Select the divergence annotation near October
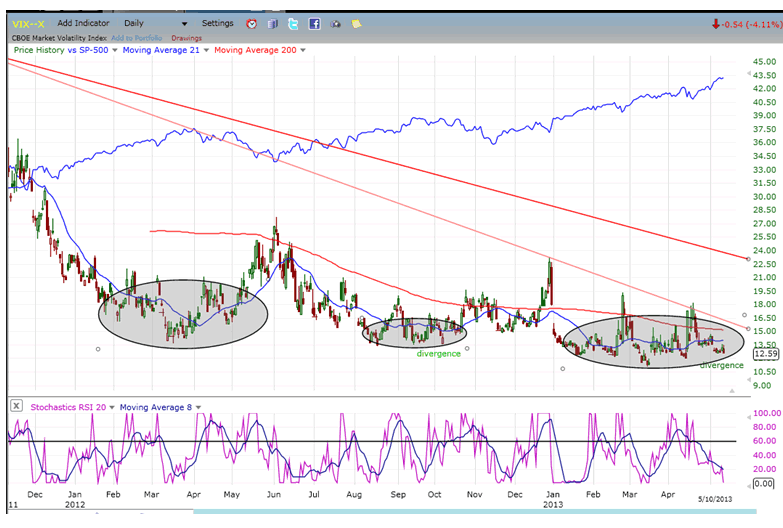This screenshot has height=528, width=783. [439, 353]
